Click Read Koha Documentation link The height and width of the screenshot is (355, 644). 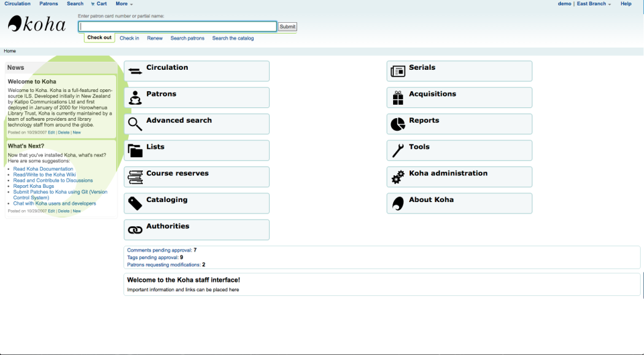click(43, 169)
